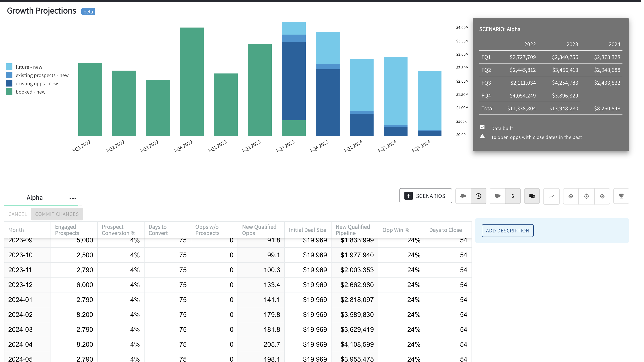Click the ADD DESCRIPTION button

[508, 230]
